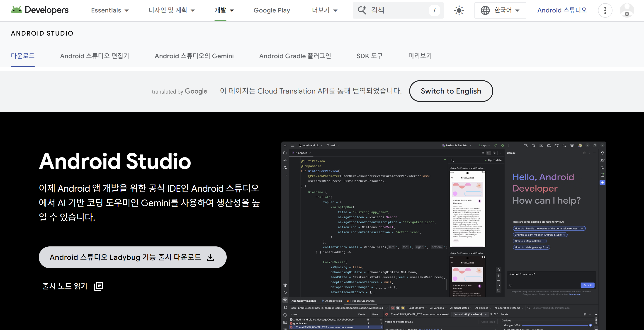Select the Android Vitals tab in the IDE
This screenshot has width=644, height=330.
pos(331,301)
